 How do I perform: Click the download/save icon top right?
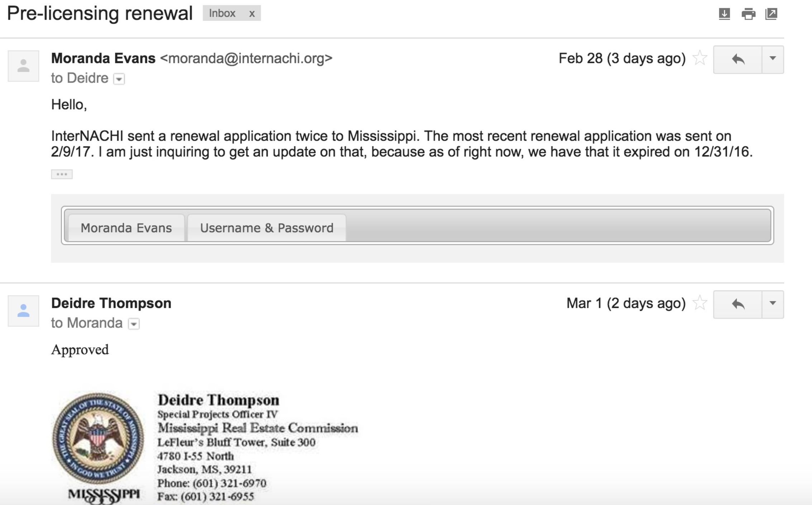coord(729,13)
